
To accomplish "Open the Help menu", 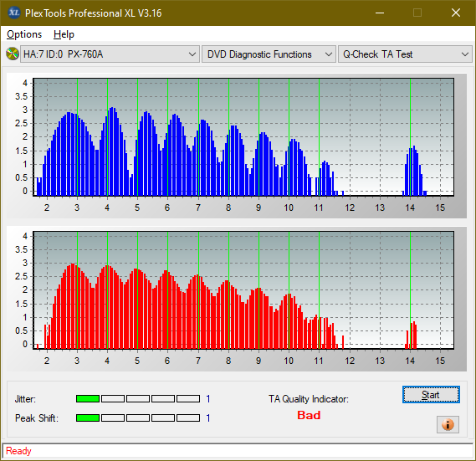I will 64,34.
